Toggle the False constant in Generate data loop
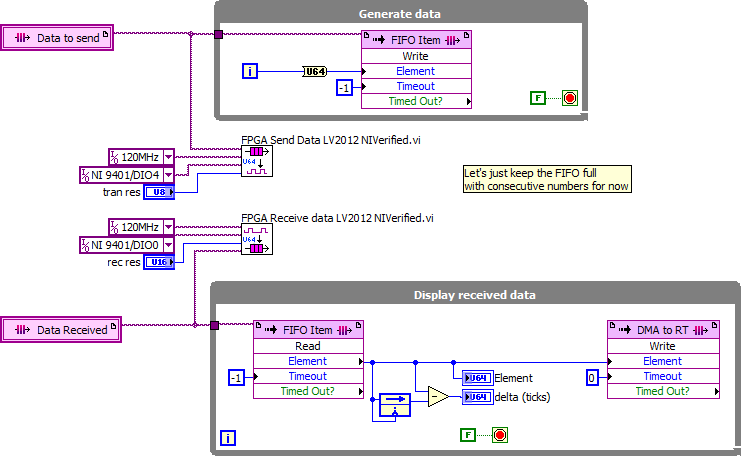The width and height of the screenshot is (741, 456). point(538,98)
